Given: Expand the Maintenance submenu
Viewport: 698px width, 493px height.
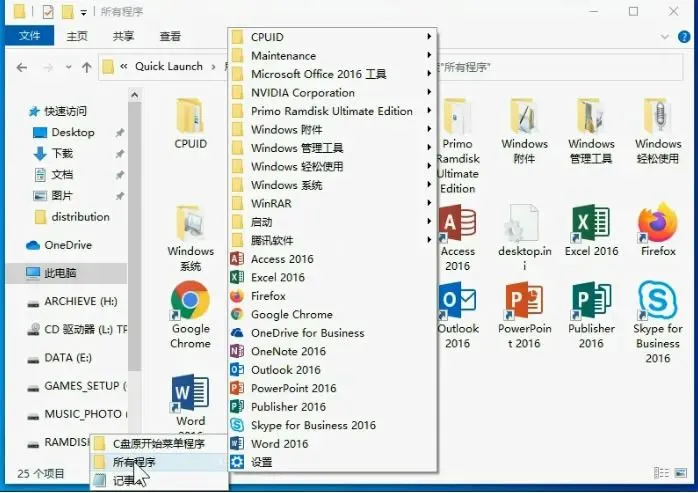Looking at the screenshot, I should tap(332, 56).
